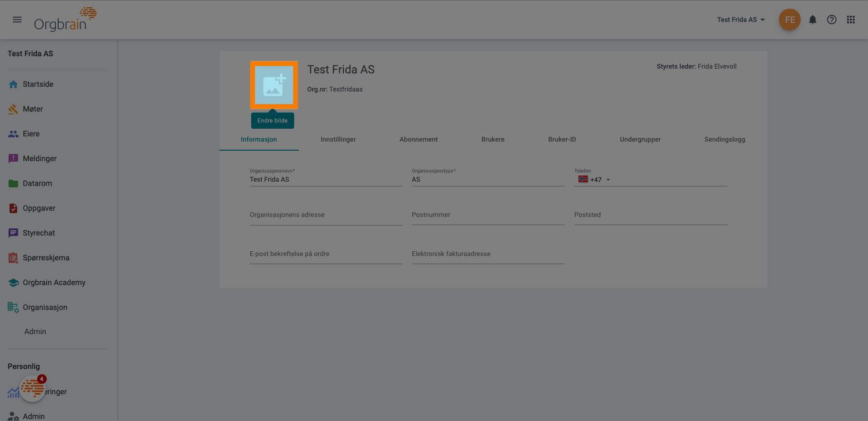Click the Orgbrain Academy graduation cap icon

[13, 283]
